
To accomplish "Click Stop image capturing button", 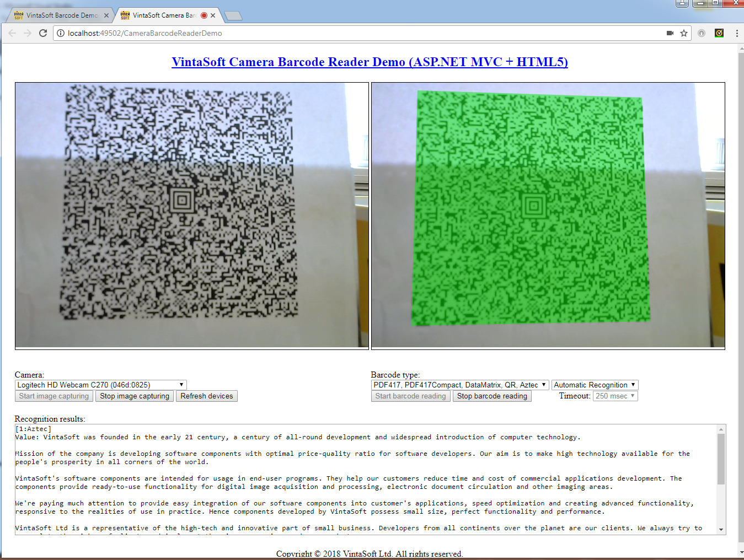I will (x=135, y=396).
